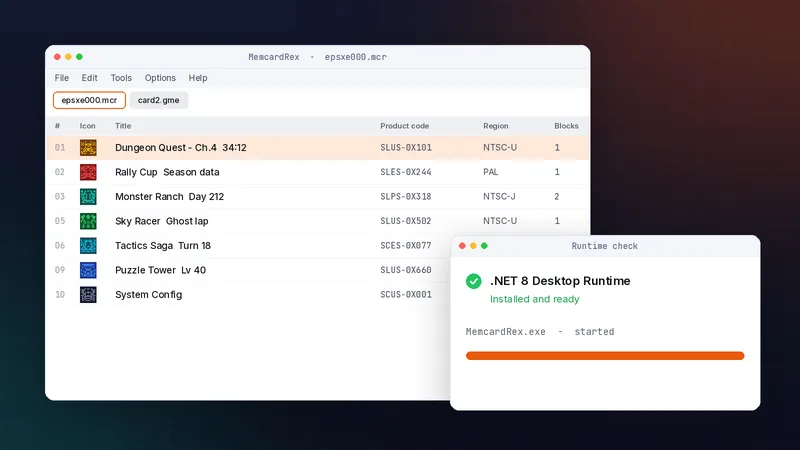Sort by the Icon column header
The image size is (800, 450).
pos(87,126)
